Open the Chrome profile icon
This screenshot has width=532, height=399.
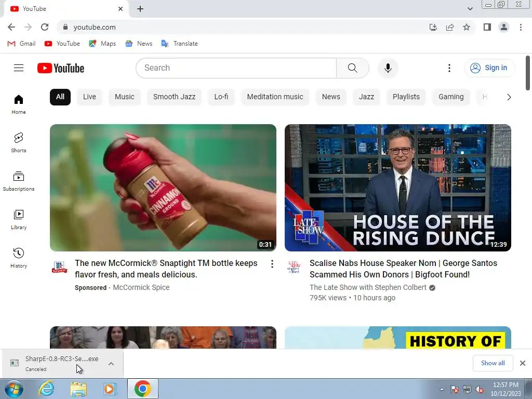pyautogui.click(x=504, y=27)
